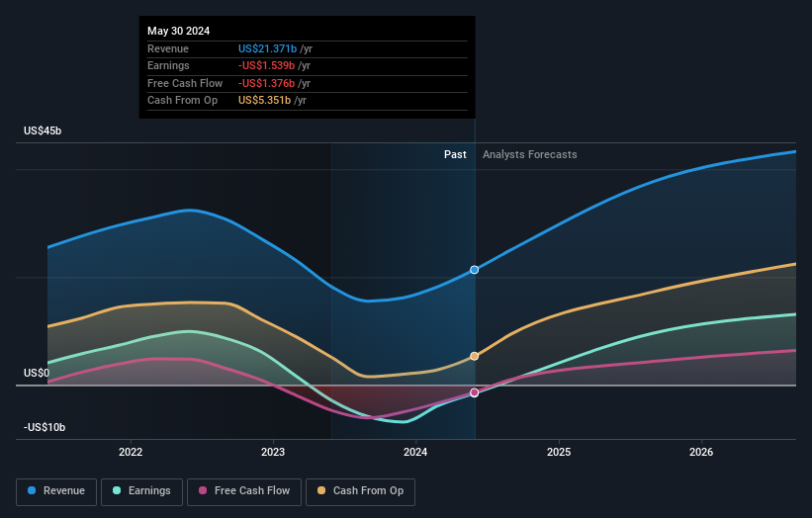Click the 2026 x-axis label

click(701, 452)
